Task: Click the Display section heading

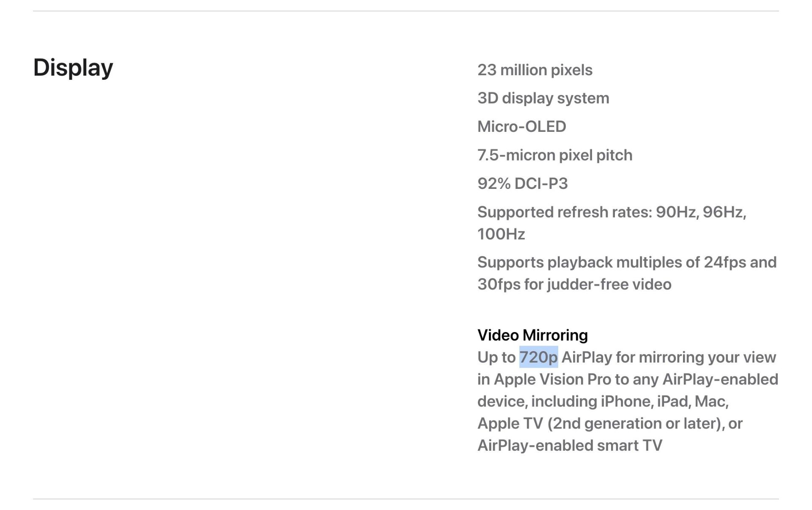Action: (73, 68)
